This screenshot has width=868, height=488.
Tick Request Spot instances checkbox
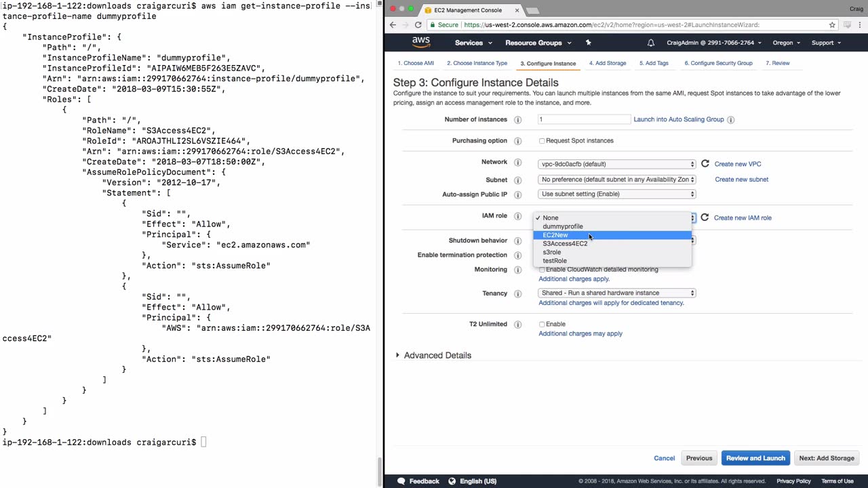click(x=542, y=141)
